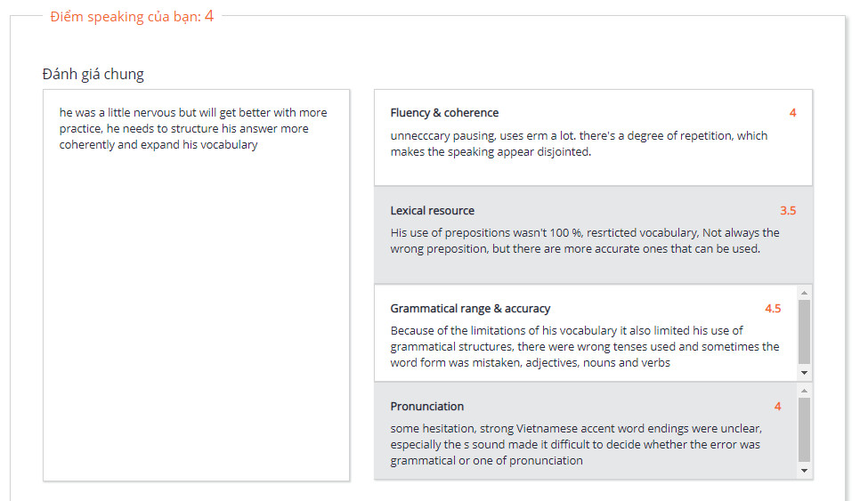The image size is (868, 501).
Task: Click the Lexical resource score 3.5
Action: click(788, 211)
